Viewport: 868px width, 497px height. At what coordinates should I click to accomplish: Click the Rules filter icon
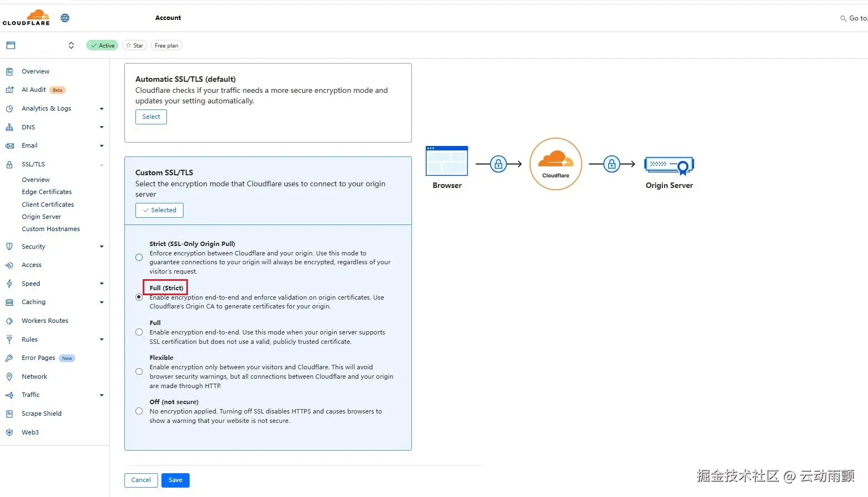pyautogui.click(x=9, y=339)
